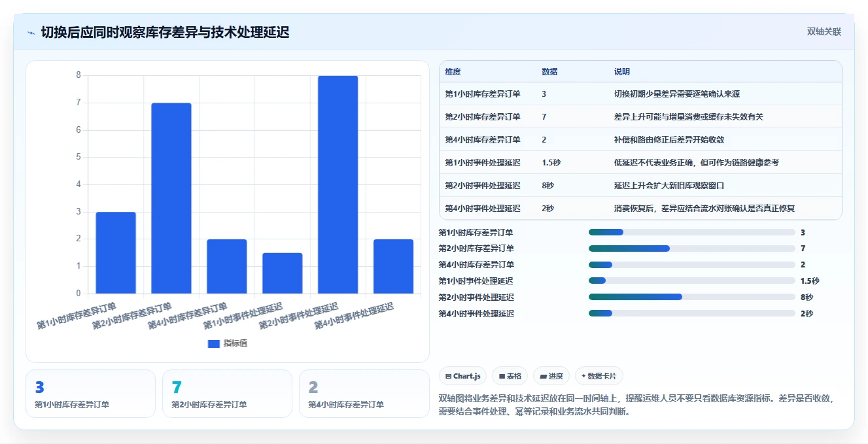This screenshot has width=868, height=444.
Task: Click progress bar for 第2小时事件处理延迟
Action: coord(692,298)
